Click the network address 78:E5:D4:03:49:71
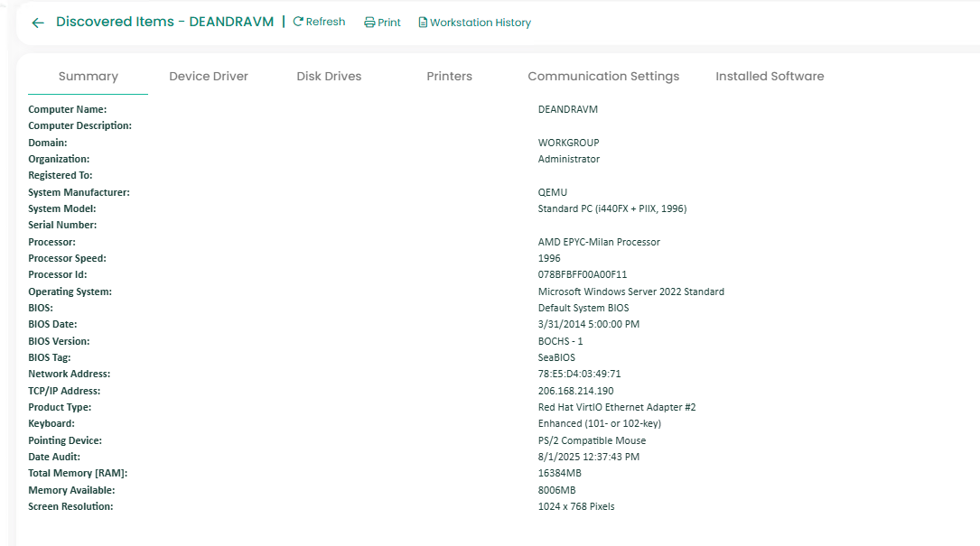Screen dimensions: 980x546 579,374
